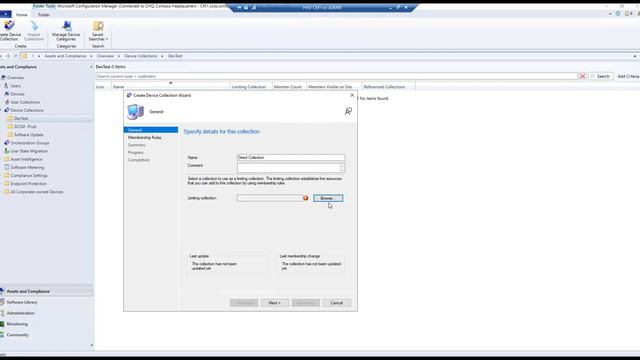Click the Compliance Settings folder icon
Image resolution: width=640 pixels, height=360 pixels.
pos(7,176)
